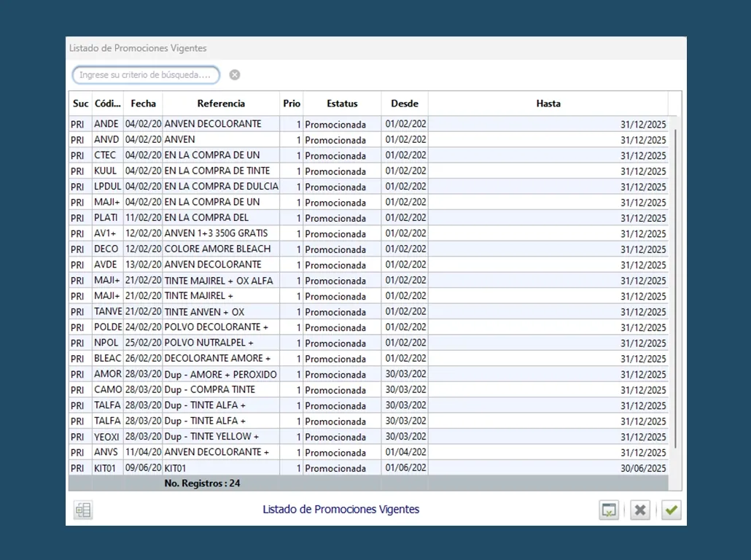
Task: Click the Suc column header
Action: tap(80, 104)
